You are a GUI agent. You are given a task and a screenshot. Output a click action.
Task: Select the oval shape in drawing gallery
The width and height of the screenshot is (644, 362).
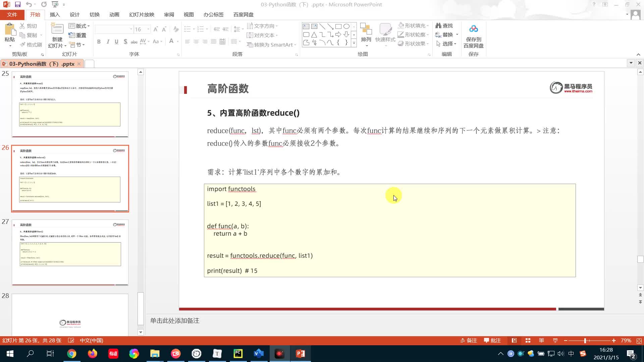(x=346, y=26)
